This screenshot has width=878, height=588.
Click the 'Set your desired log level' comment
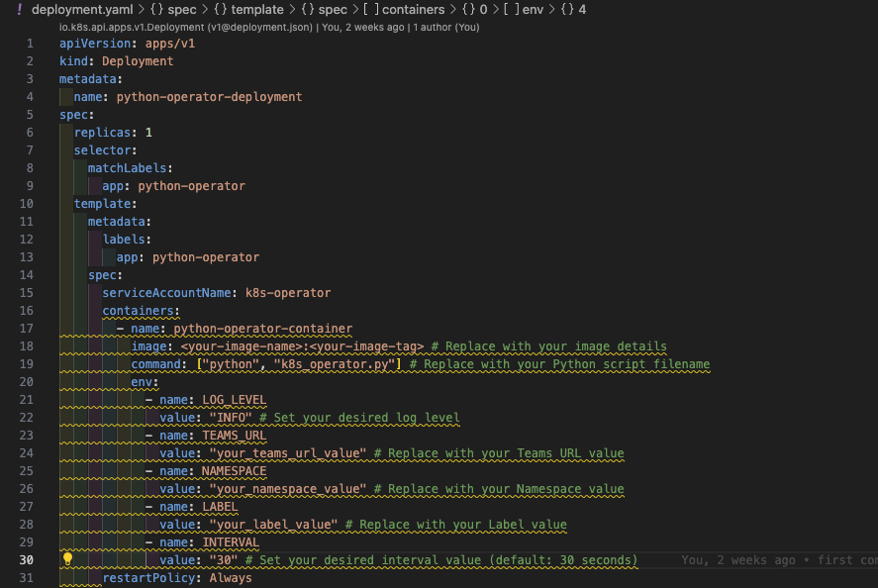click(359, 418)
